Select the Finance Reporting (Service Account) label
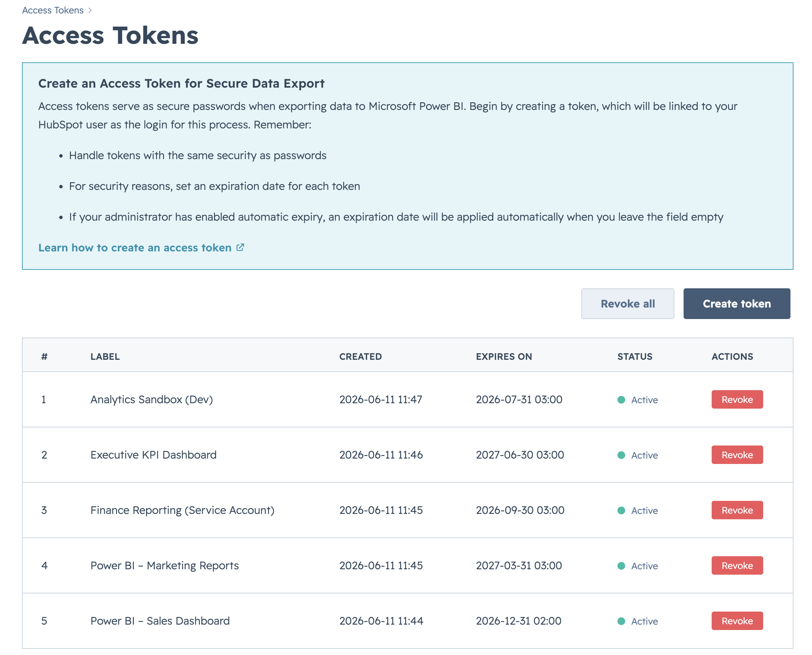 [x=182, y=510]
